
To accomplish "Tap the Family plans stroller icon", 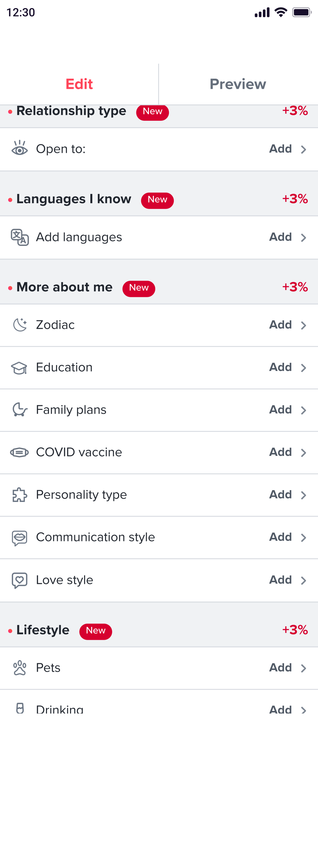I will click(x=20, y=410).
